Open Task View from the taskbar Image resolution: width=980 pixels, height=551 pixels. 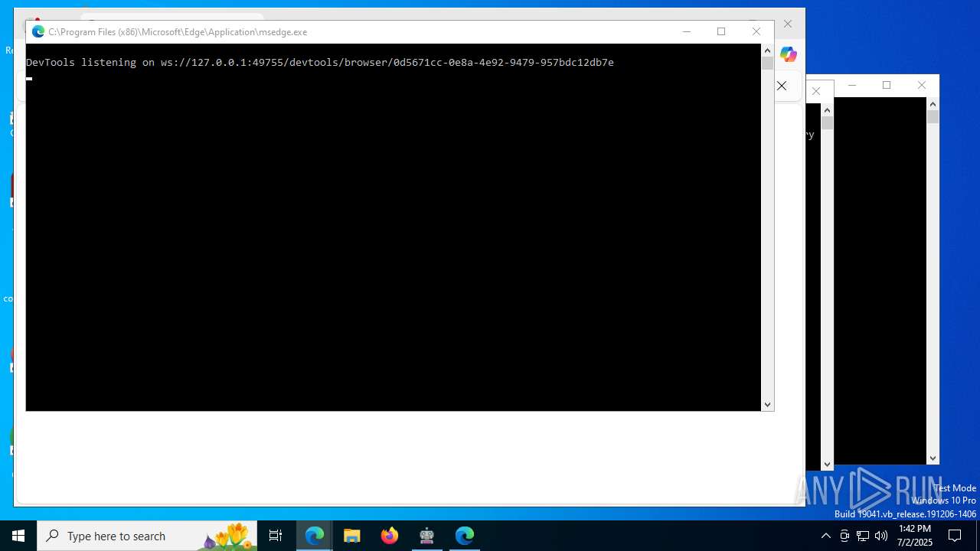[x=276, y=536]
